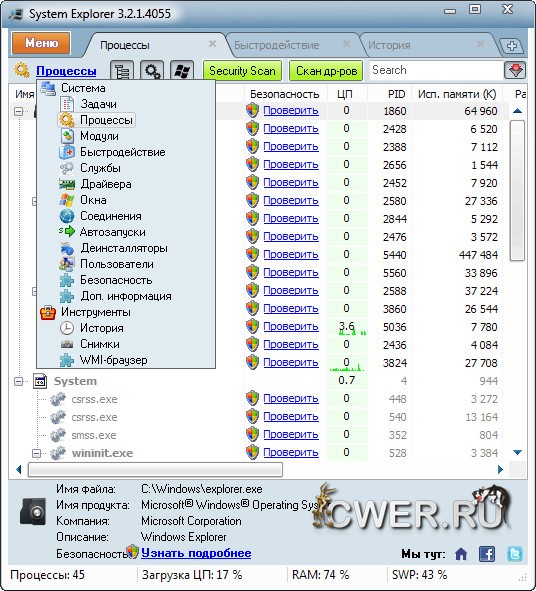Add a new tab with plus icon
The image size is (536, 591).
(512, 46)
